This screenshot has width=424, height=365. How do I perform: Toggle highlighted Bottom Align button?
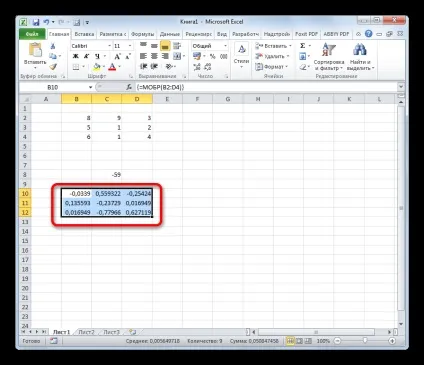coord(165,46)
